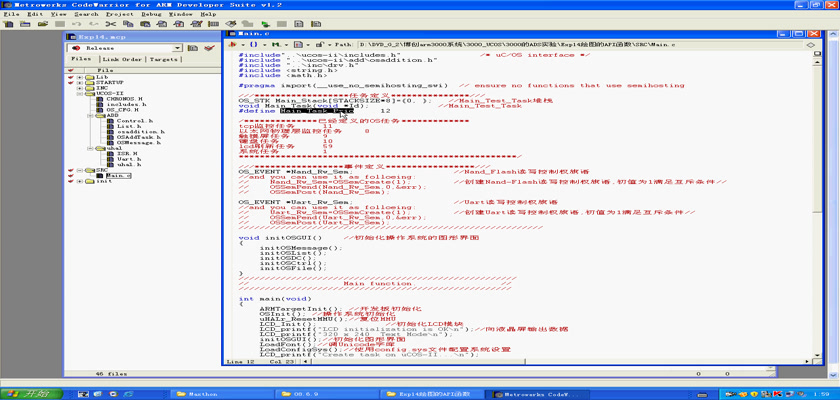Screen dimensions: 840x400
Task: Click the file lock icon in editor toolbar
Action: [x=318, y=44]
